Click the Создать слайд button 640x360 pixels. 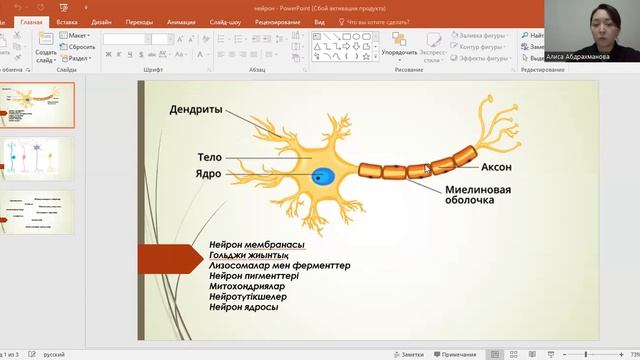pos(46,48)
